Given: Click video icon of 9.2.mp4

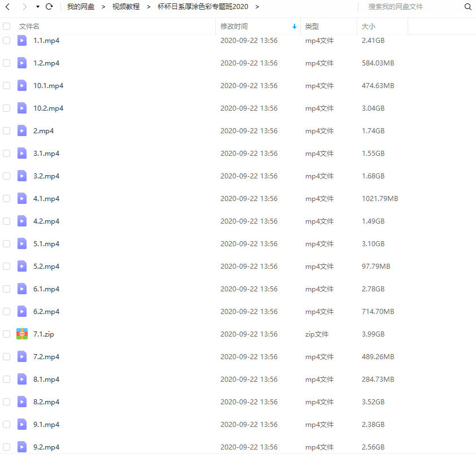Looking at the screenshot, I should [x=22, y=447].
